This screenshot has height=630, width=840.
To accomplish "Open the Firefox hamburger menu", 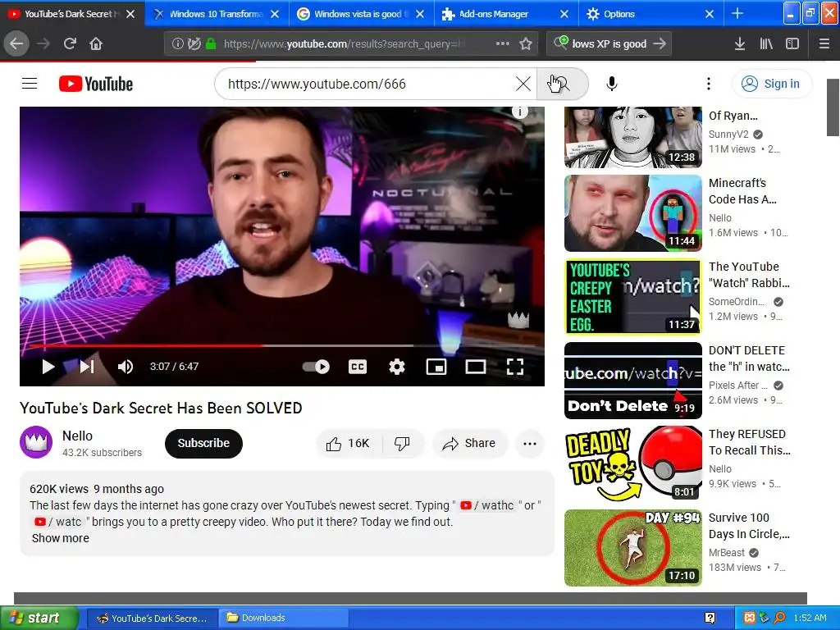I will pos(824,43).
